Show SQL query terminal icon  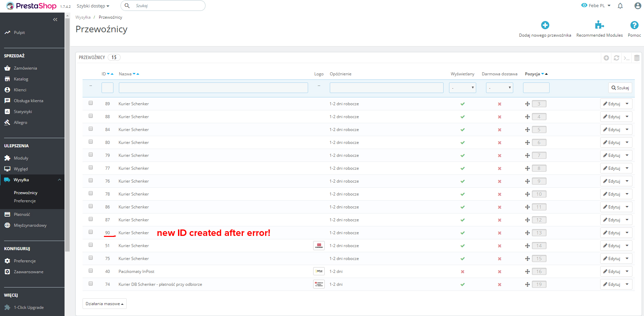coord(627,58)
